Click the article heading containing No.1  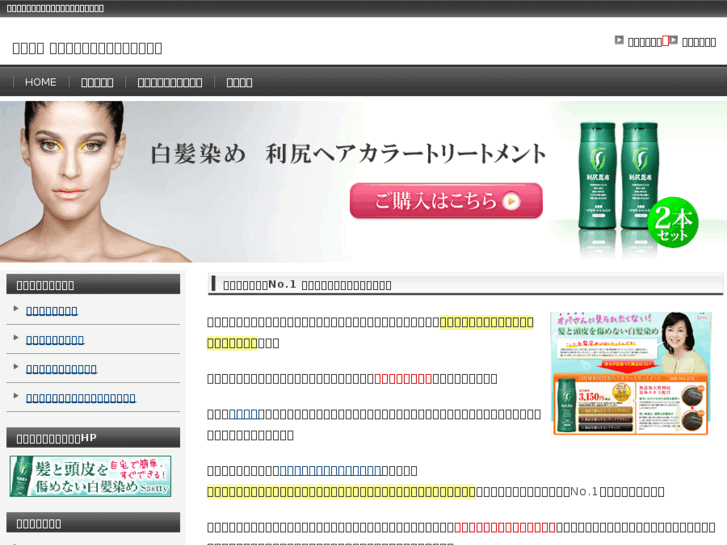tap(307, 285)
